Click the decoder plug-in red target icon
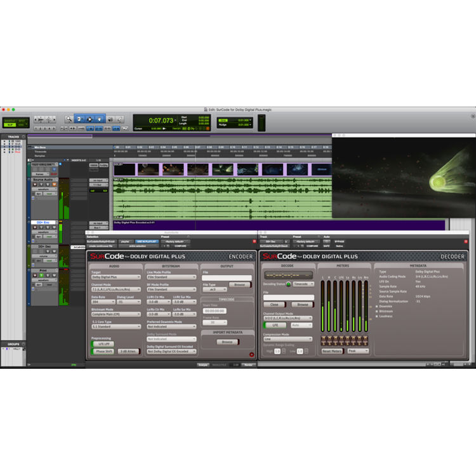The height and width of the screenshot is (476, 476). (x=466, y=241)
